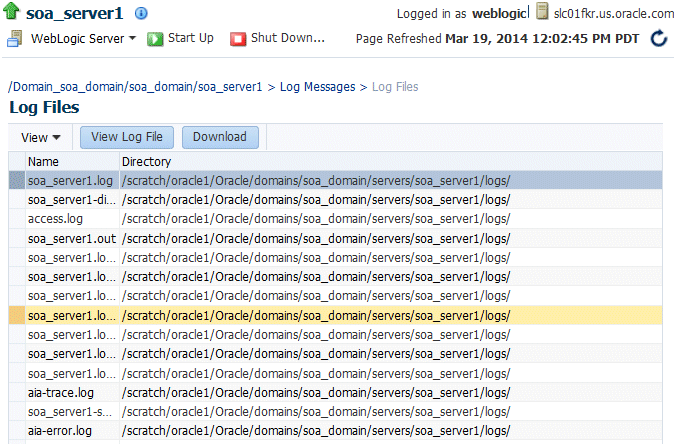Click the green up arrow status icon
Image resolution: width=680 pixels, height=444 pixels.
tap(11, 11)
